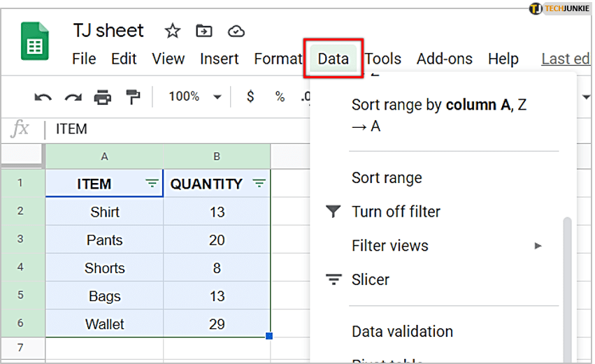The width and height of the screenshot is (595, 364).
Task: Click the print icon
Action: coord(103,97)
